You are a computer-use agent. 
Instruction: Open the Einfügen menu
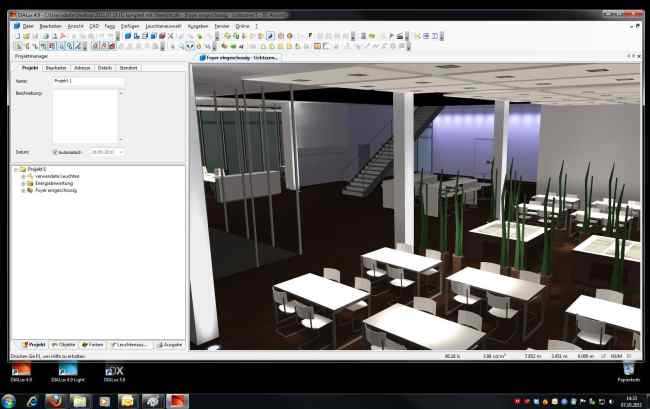click(130, 26)
